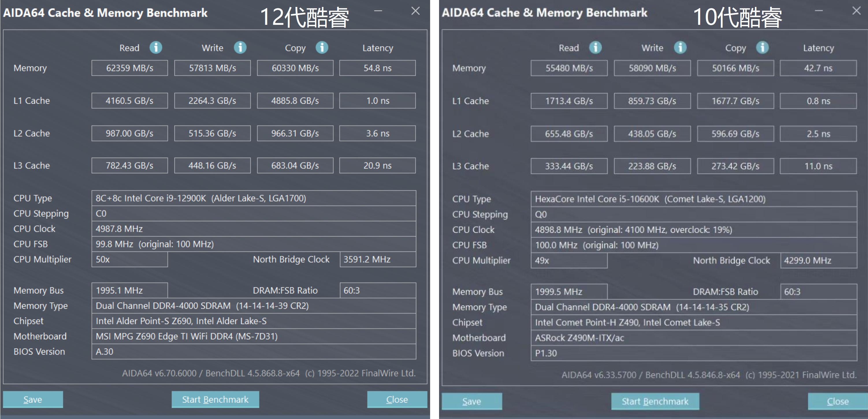
Task: Select L1 cache read 1713.4 GB/s
Action: pos(569,101)
